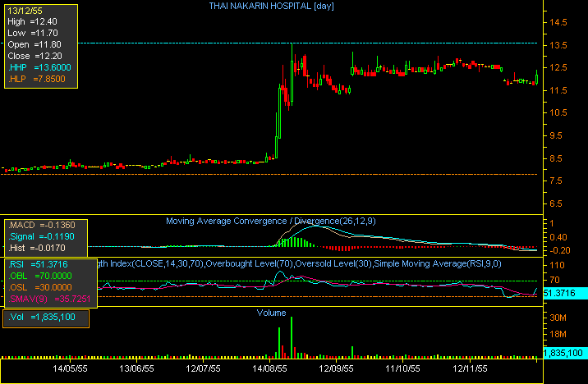Click the 11/10/55 date axis label

click(x=402, y=369)
